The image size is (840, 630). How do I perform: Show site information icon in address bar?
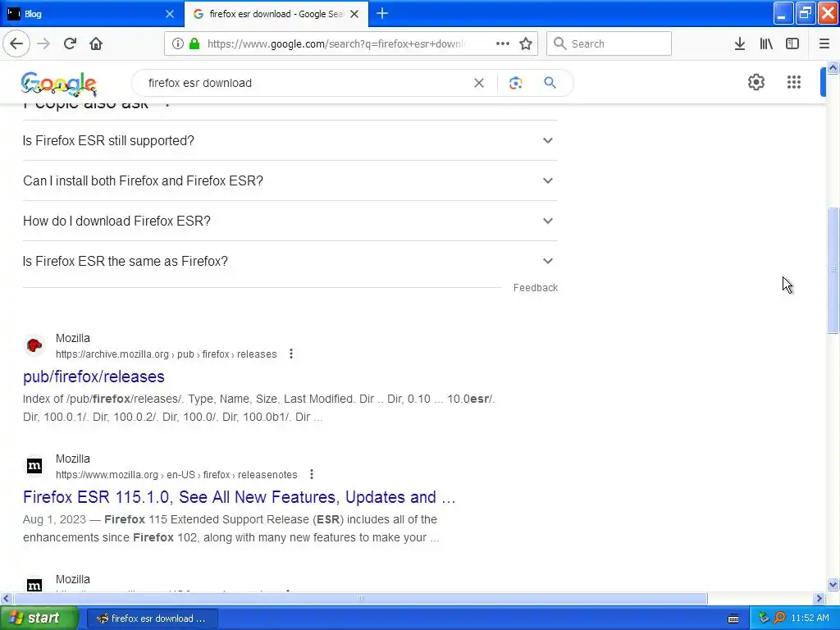(177, 43)
